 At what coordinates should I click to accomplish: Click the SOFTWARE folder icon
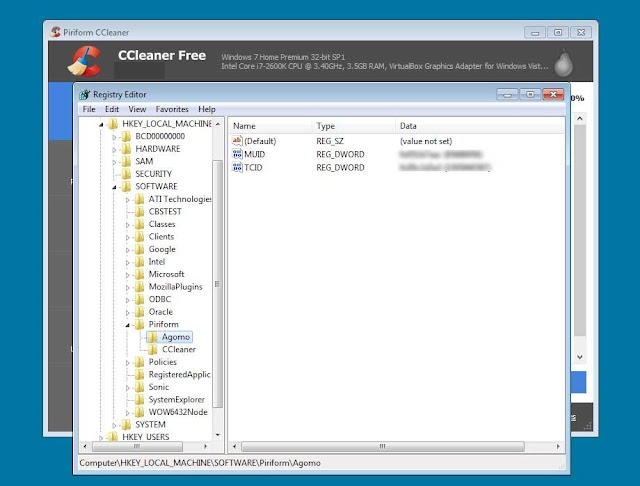tap(127, 186)
